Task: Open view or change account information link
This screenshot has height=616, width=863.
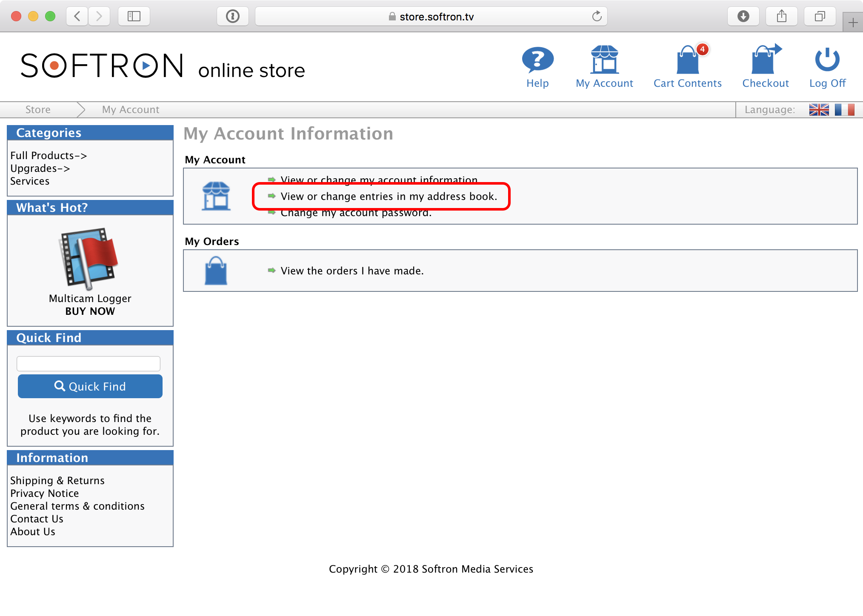Action: tap(379, 180)
